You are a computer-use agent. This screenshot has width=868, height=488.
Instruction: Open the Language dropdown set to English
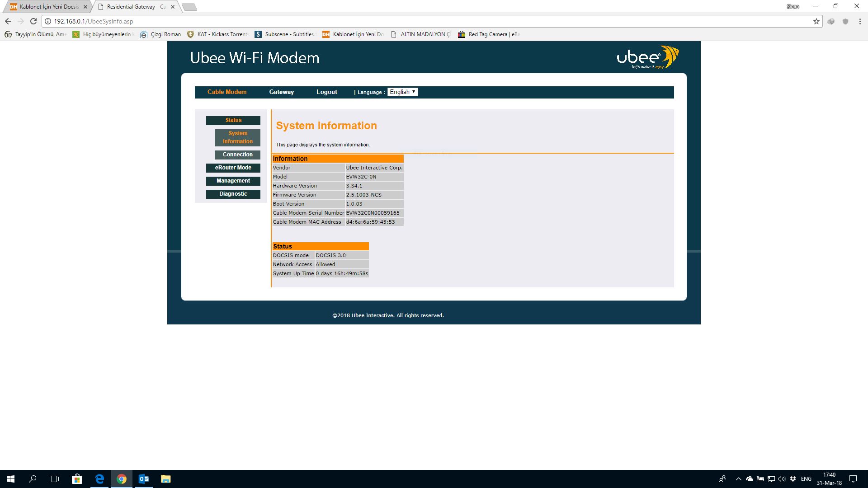403,92
